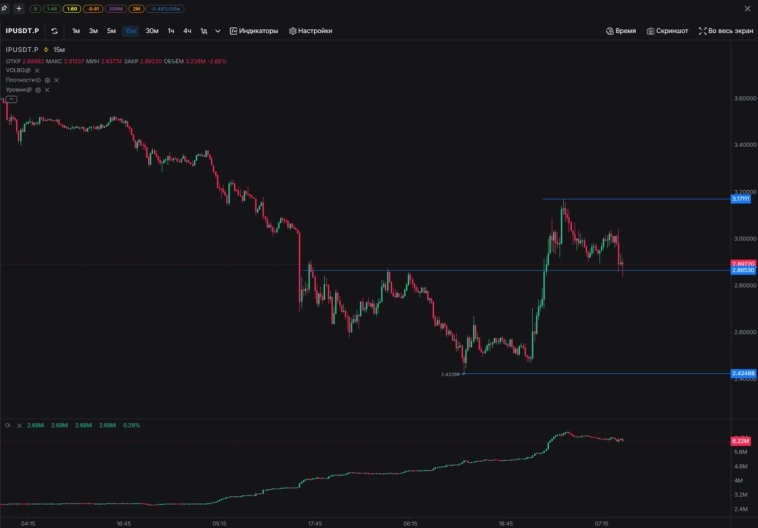
Task: Click the orange 2M stat pill
Action: [136, 9]
